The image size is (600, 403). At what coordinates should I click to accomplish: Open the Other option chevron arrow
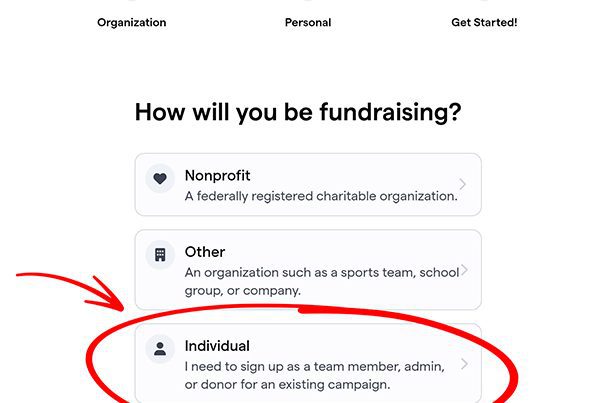[464, 270]
